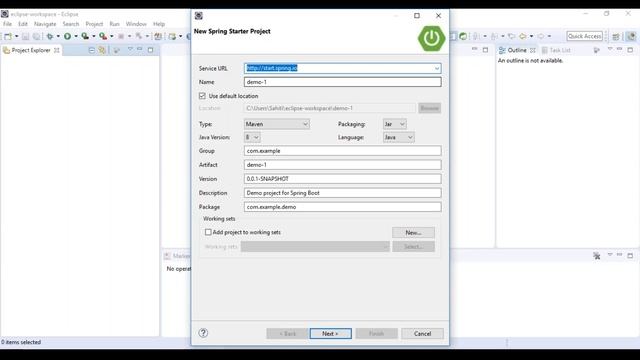
Task: Click the greyed Back button
Action: [x=287, y=333]
